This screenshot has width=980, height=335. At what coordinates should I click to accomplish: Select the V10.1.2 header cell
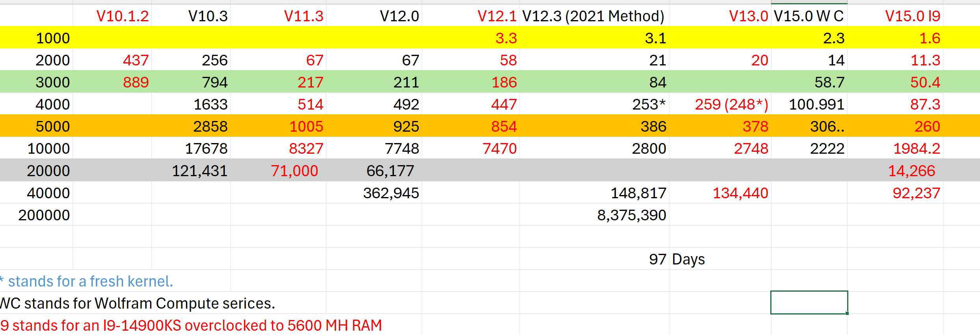[112, 16]
